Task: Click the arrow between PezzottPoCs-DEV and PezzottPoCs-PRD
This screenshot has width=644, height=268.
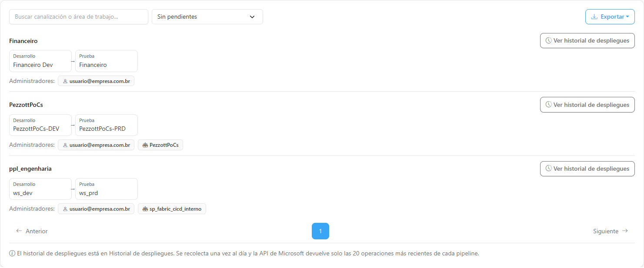Action: coord(73,125)
